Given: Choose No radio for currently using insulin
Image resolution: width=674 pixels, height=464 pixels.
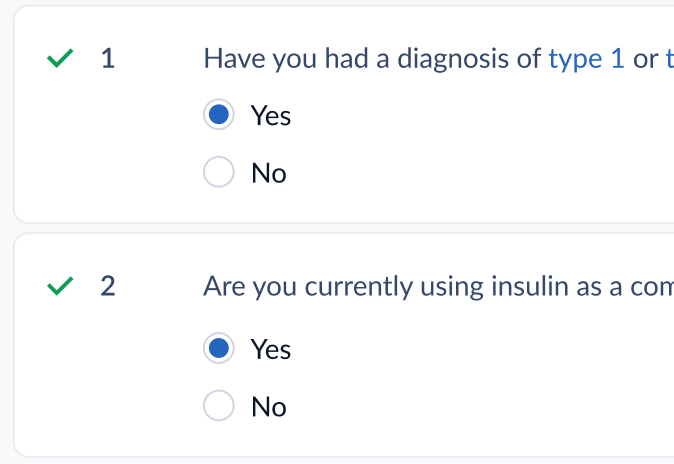Looking at the screenshot, I should 219,405.
